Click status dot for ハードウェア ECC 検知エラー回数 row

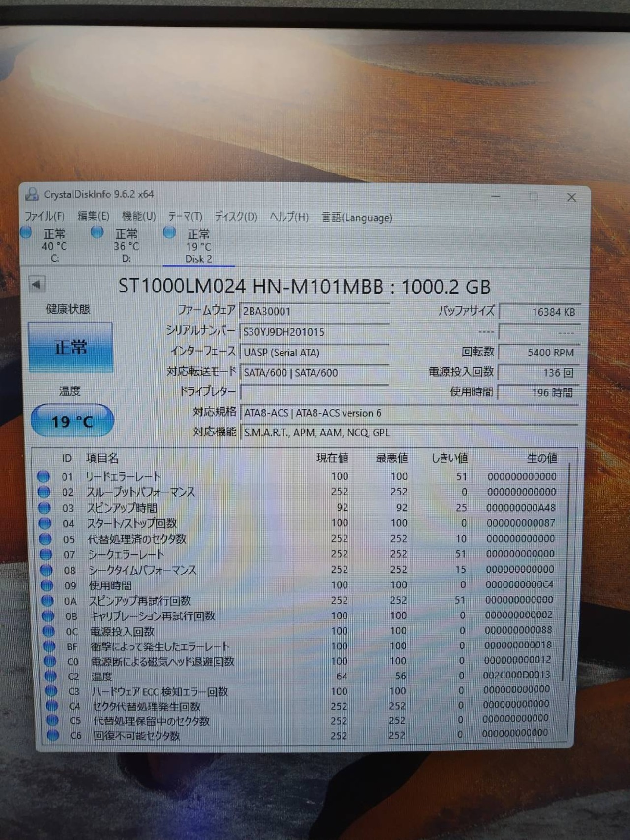(x=51, y=691)
